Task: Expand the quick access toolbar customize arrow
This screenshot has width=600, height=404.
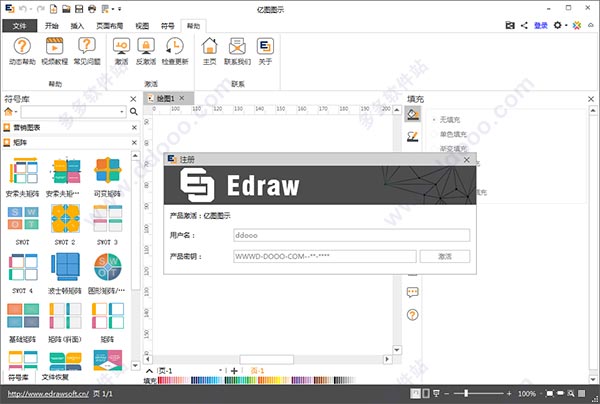Action: coord(119,8)
